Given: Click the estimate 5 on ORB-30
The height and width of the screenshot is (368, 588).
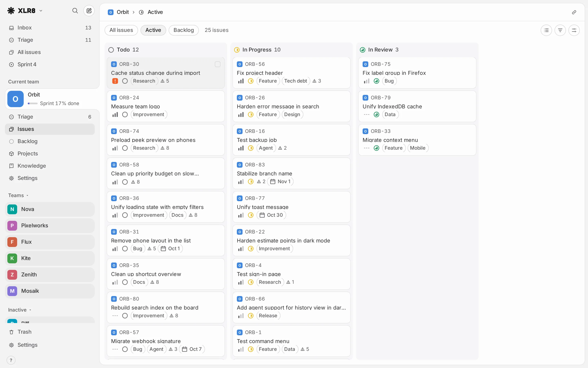Looking at the screenshot, I should click(165, 81).
